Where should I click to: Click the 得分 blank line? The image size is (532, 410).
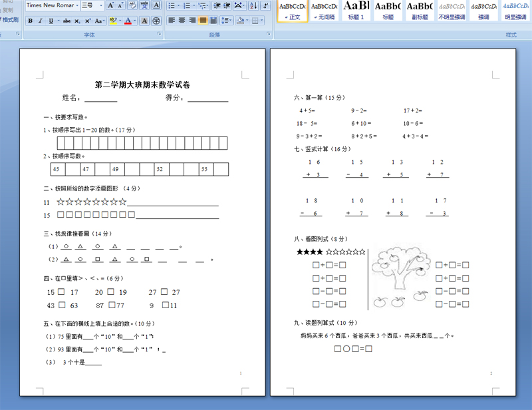(208, 98)
